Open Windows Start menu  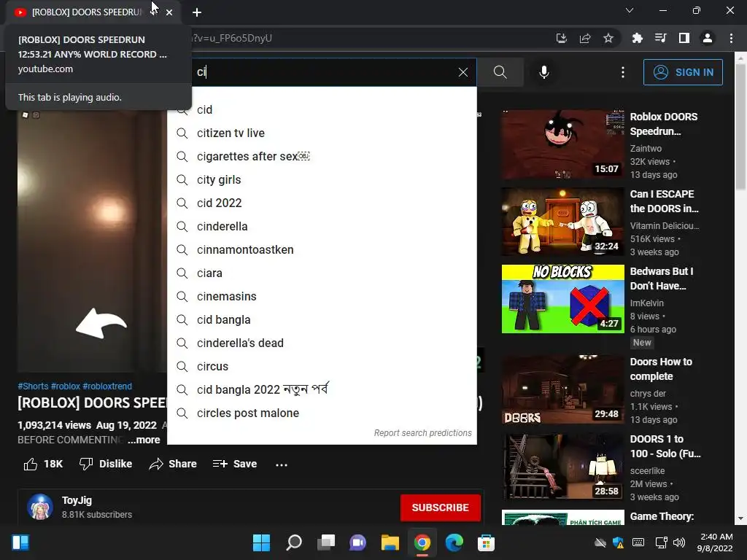pos(261,542)
